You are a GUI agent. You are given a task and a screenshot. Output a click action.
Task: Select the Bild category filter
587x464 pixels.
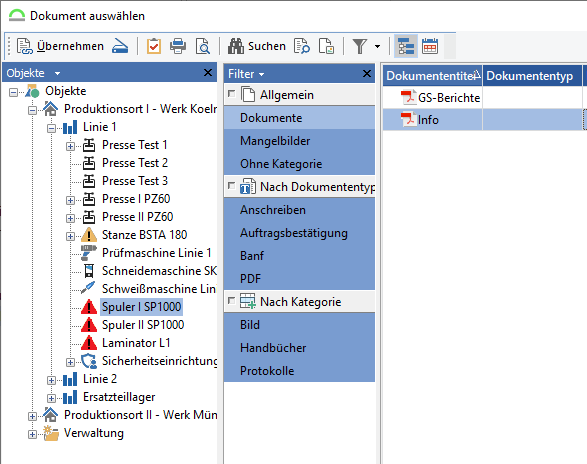click(299, 325)
